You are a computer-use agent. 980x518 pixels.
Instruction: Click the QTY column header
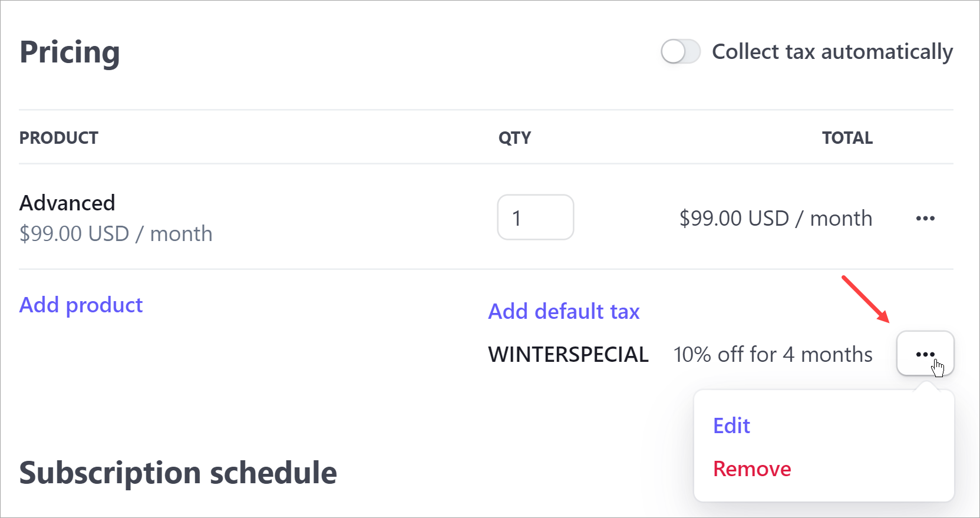[514, 138]
